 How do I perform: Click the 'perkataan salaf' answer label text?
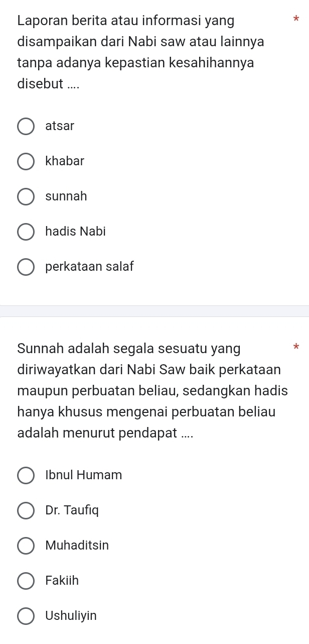(x=89, y=267)
